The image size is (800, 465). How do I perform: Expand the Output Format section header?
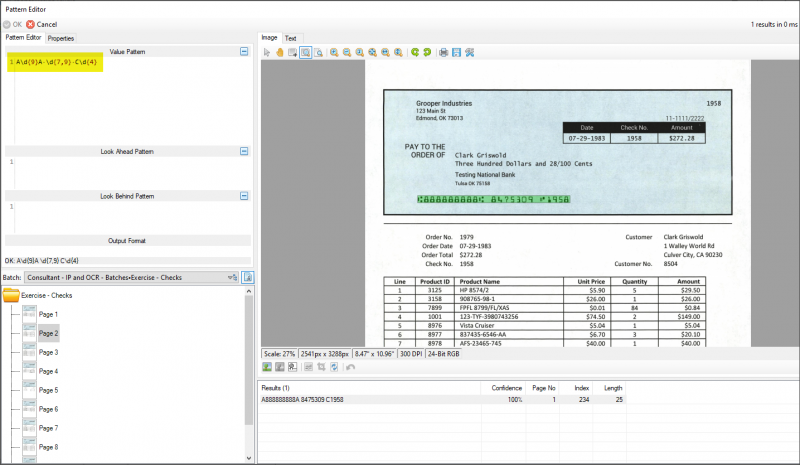click(126, 241)
